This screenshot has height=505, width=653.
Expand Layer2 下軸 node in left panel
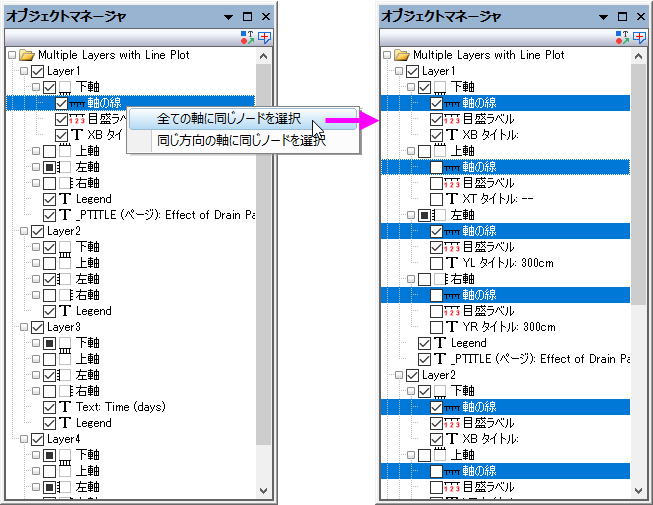coord(36,247)
